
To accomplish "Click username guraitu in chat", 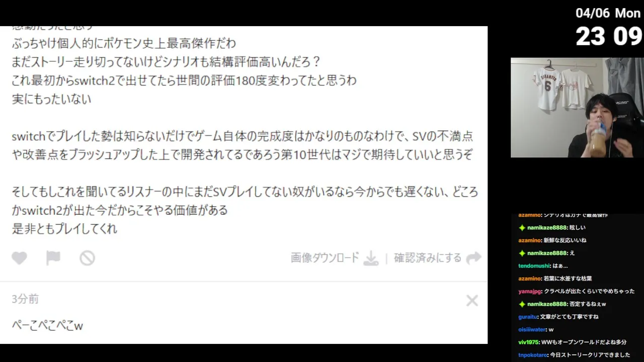I will coord(528,317).
